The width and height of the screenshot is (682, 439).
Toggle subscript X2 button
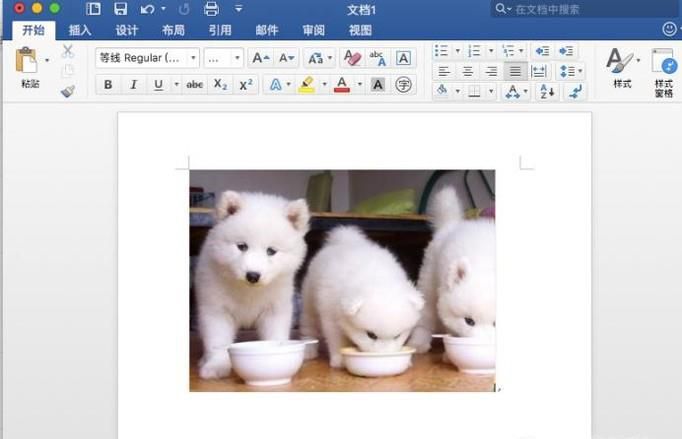(221, 84)
